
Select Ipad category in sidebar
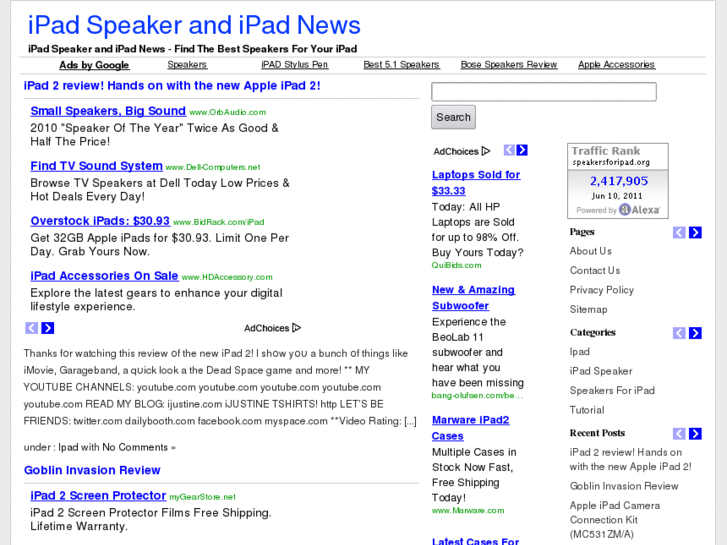point(580,352)
